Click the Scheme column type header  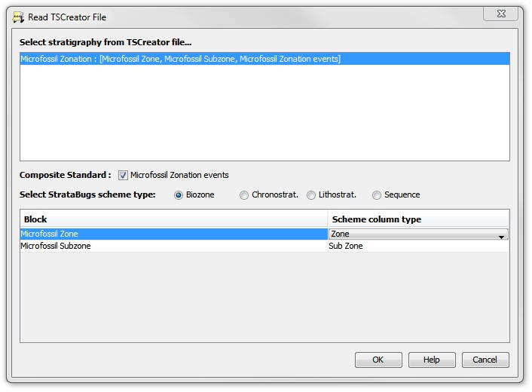pos(417,219)
